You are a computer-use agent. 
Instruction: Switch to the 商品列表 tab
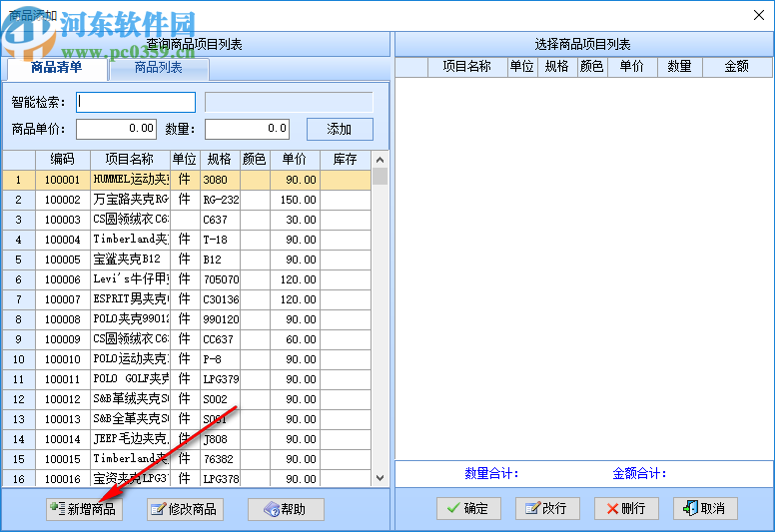pyautogui.click(x=159, y=68)
